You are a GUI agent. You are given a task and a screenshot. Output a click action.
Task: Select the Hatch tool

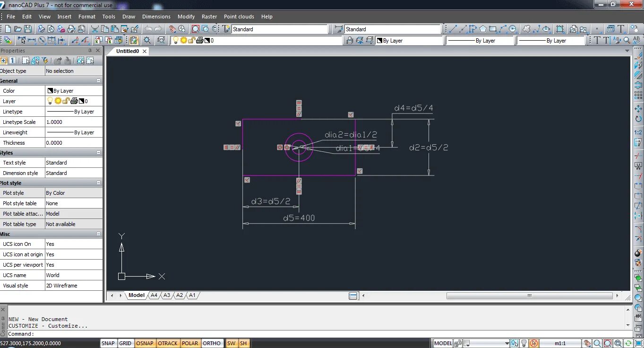559,29
